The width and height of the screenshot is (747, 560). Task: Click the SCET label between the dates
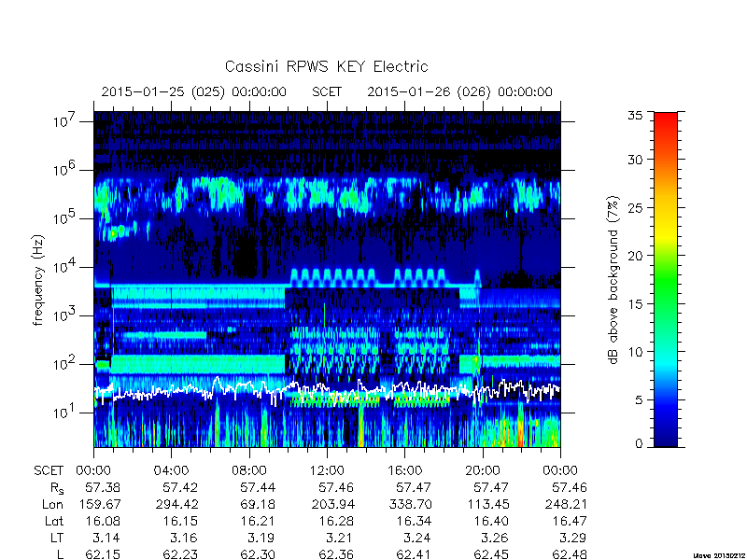tap(327, 91)
